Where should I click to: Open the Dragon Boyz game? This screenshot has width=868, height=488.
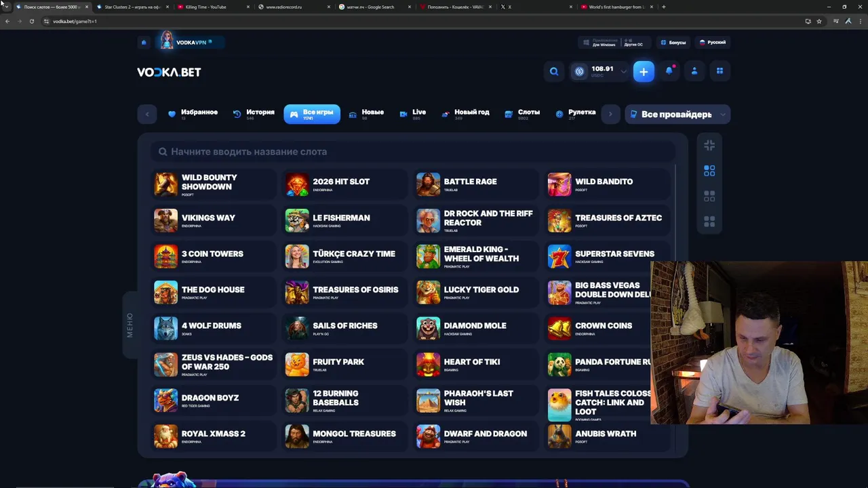tap(212, 401)
